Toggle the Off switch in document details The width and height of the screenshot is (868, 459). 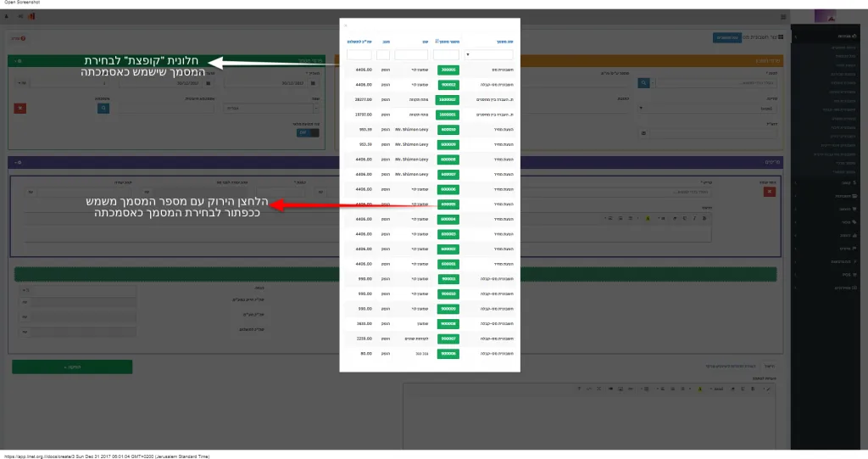click(x=307, y=132)
